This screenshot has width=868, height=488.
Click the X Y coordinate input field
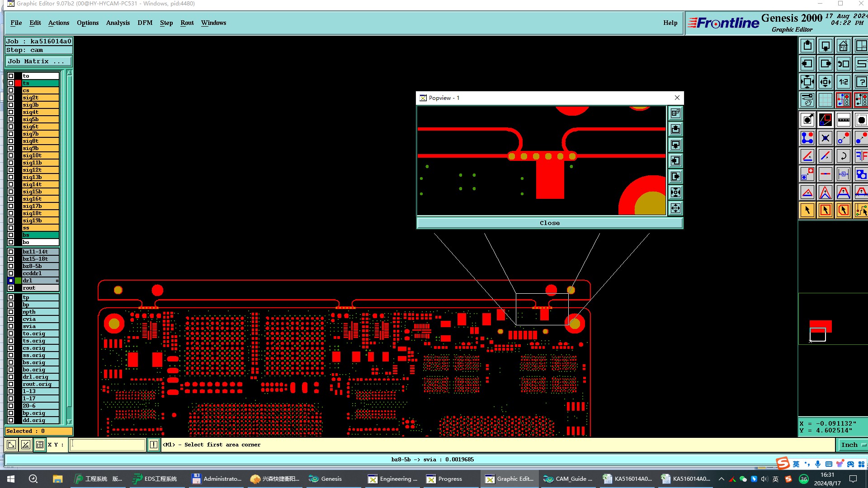click(x=108, y=445)
